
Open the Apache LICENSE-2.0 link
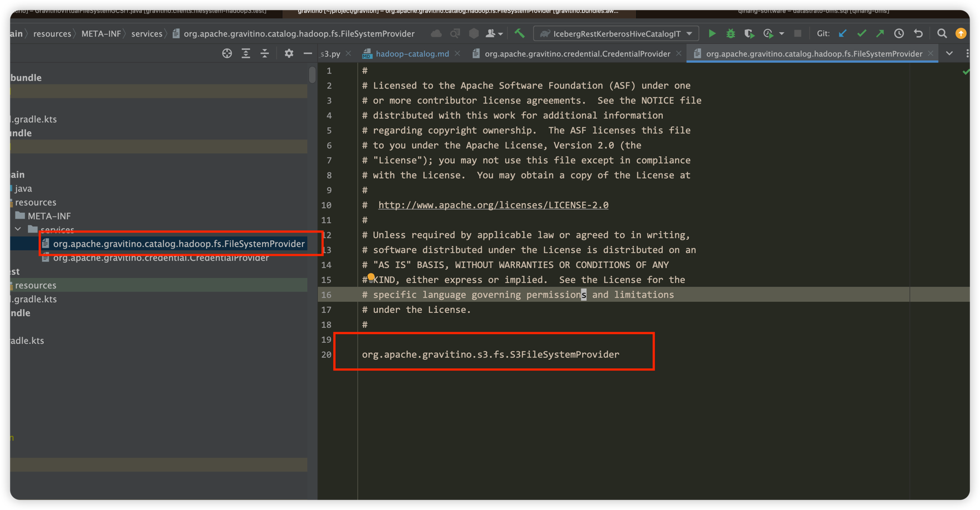point(493,205)
